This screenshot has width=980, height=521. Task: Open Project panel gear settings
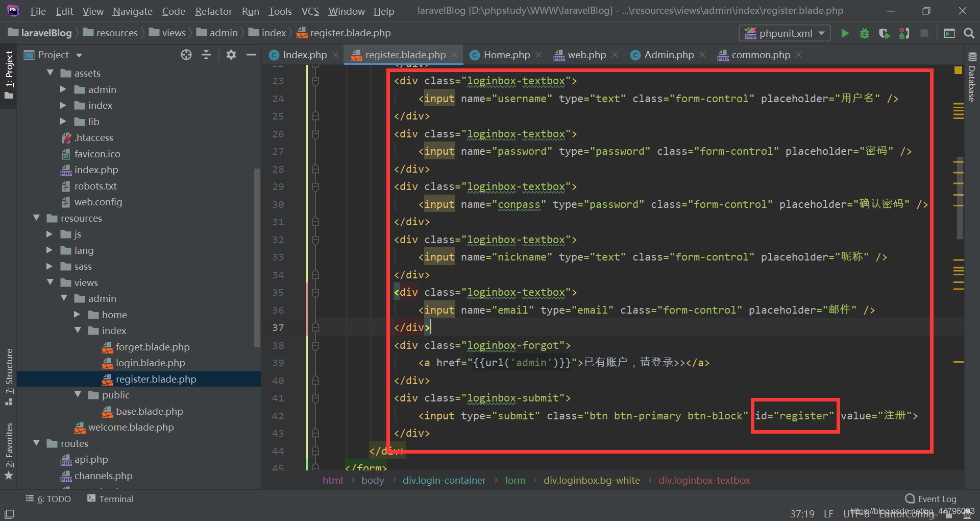tap(231, 55)
